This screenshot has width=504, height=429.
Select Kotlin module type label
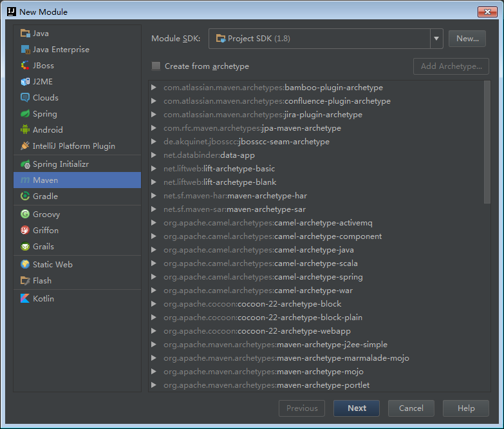(43, 298)
